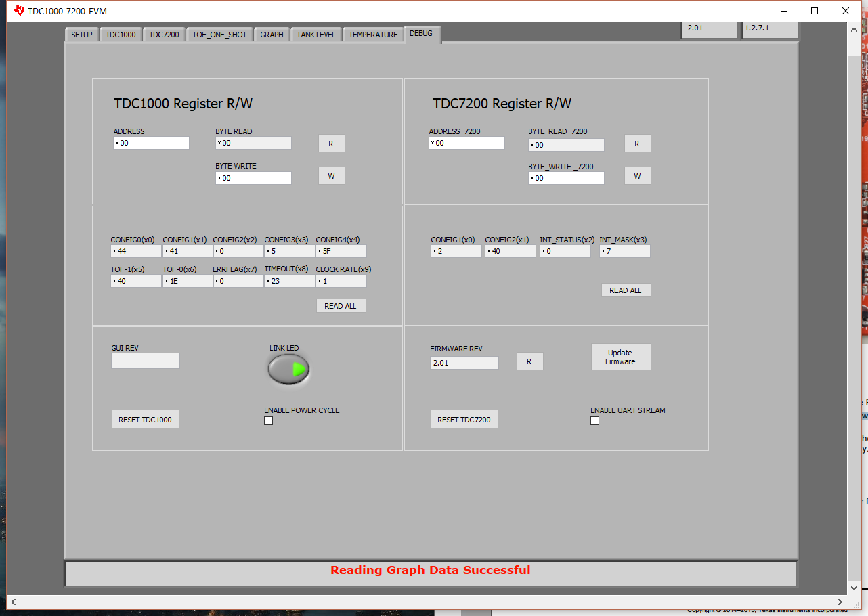Click the CONFIG4(x4) register field

tap(341, 251)
